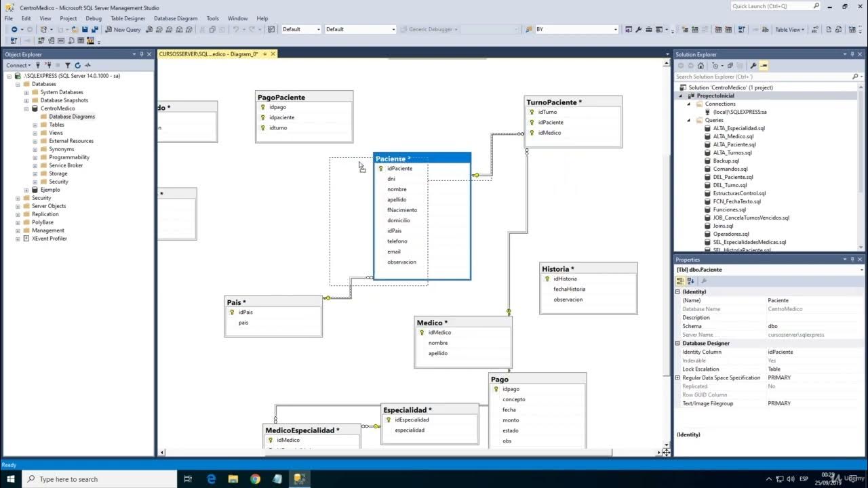Image resolution: width=868 pixels, height=488 pixels.
Task: Open the BY search combo box dropdown
Action: (616, 29)
